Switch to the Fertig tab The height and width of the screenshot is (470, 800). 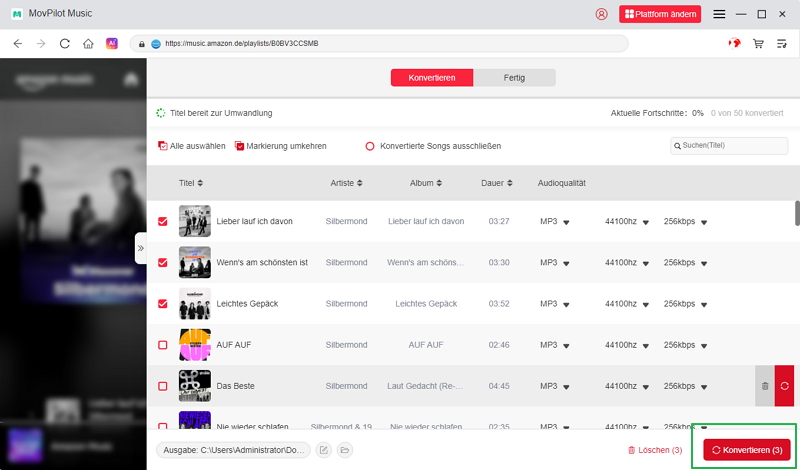click(x=514, y=78)
